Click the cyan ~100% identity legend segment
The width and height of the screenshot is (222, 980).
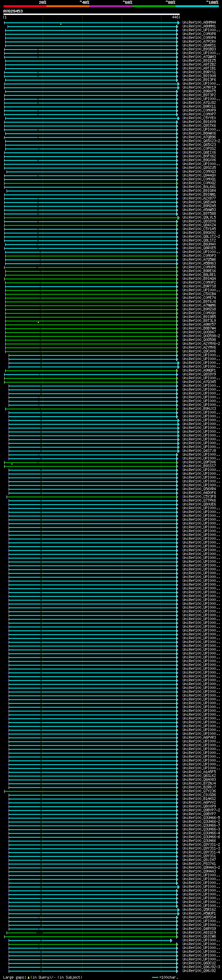coord(197,6)
